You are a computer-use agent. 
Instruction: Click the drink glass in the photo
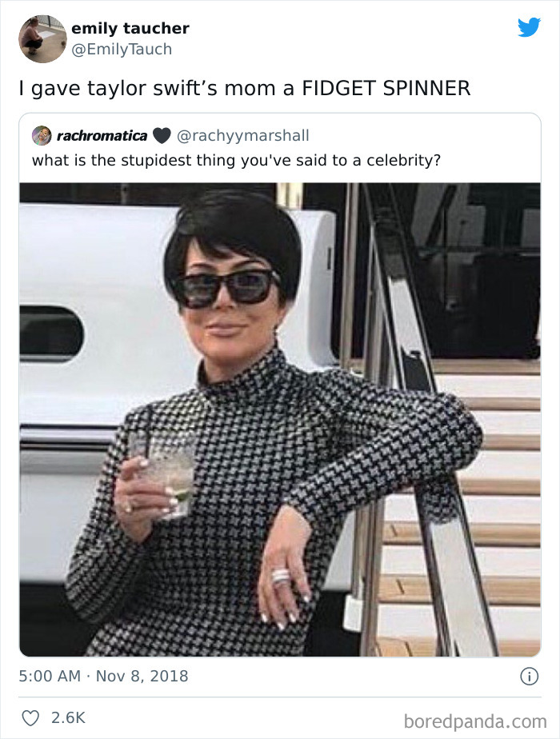(x=170, y=472)
